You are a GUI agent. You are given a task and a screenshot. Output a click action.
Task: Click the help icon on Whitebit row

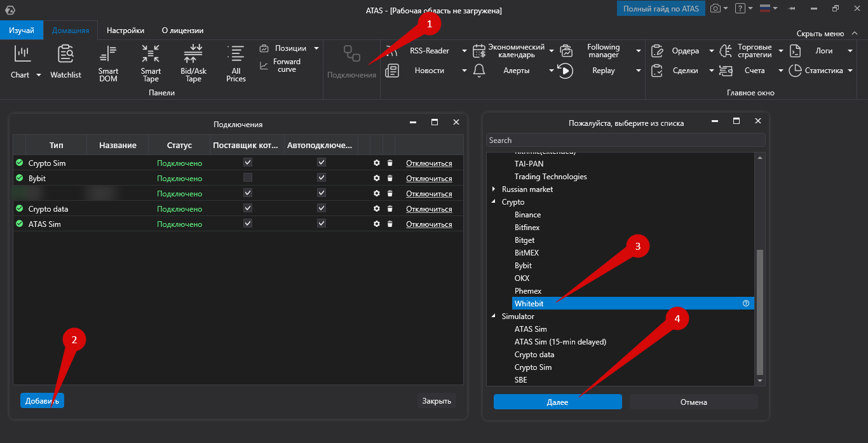point(746,304)
